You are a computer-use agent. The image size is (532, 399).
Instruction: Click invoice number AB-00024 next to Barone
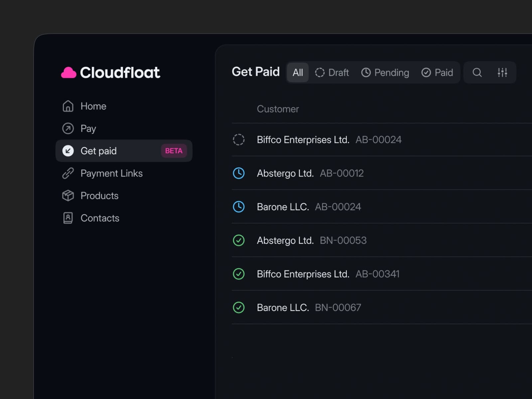338,207
